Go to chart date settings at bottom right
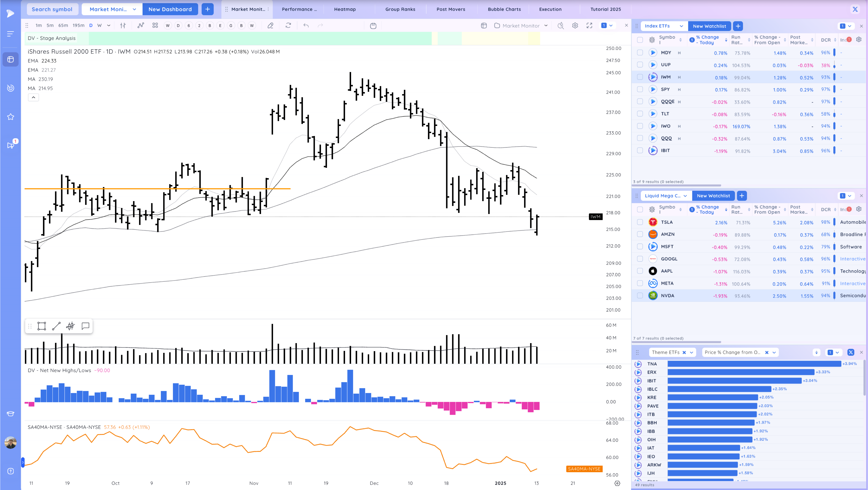This screenshot has width=868, height=490. pyautogui.click(x=617, y=483)
